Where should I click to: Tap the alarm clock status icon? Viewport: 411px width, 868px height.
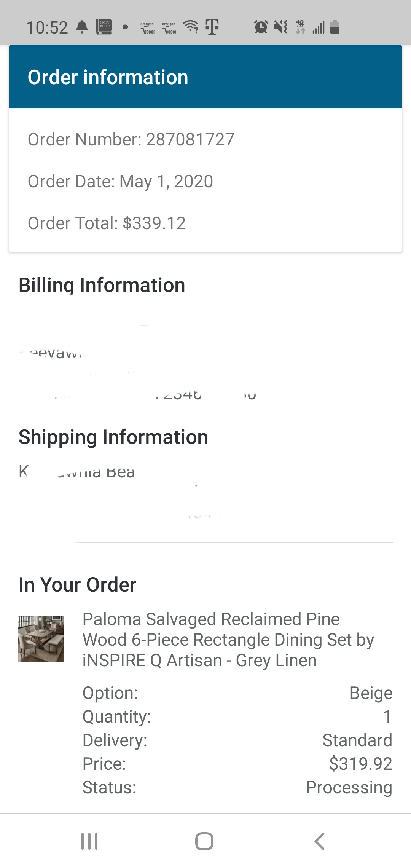pos(261,27)
